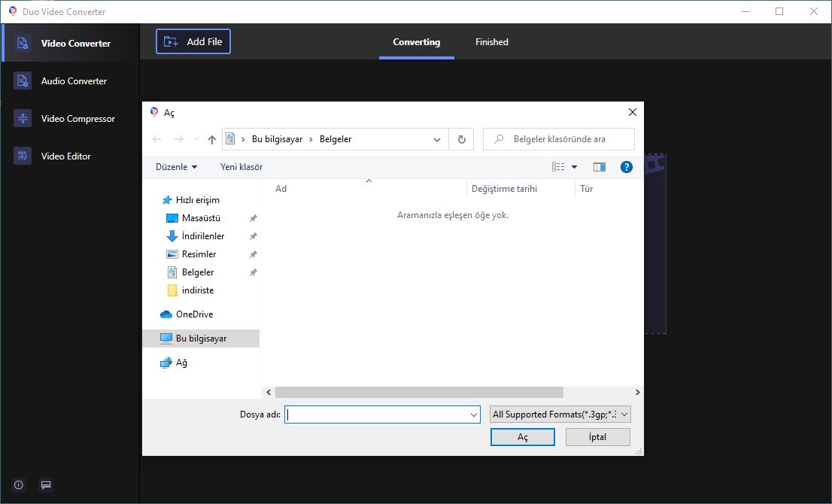Click the pin icon next to Belgeler
This screenshot has height=504, width=832.
pos(253,272)
